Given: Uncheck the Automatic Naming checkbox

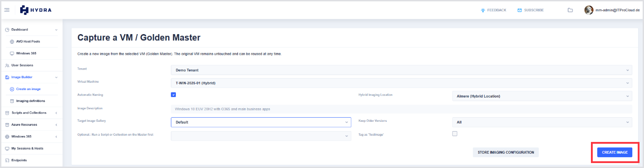Looking at the screenshot, I should (x=174, y=94).
